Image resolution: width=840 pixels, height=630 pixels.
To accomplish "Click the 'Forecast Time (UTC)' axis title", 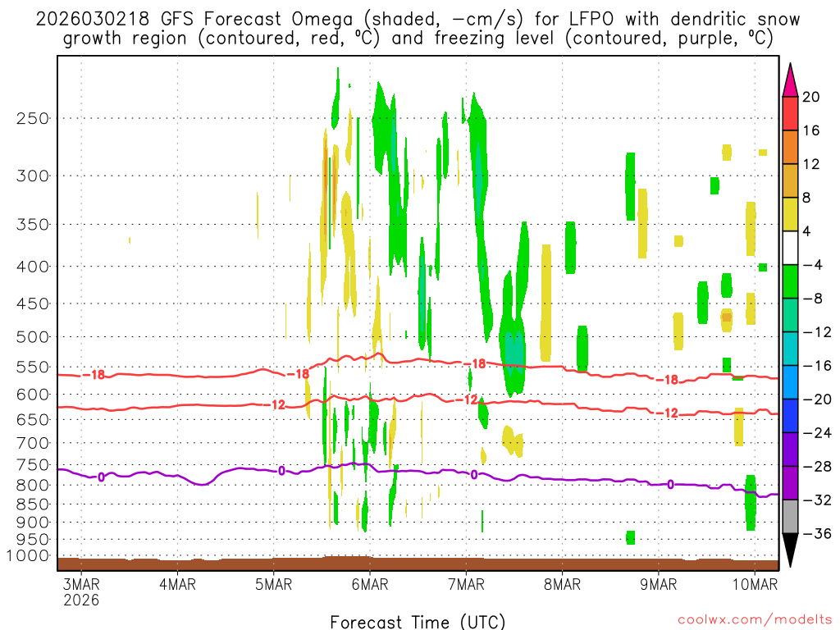I will coord(418,622).
